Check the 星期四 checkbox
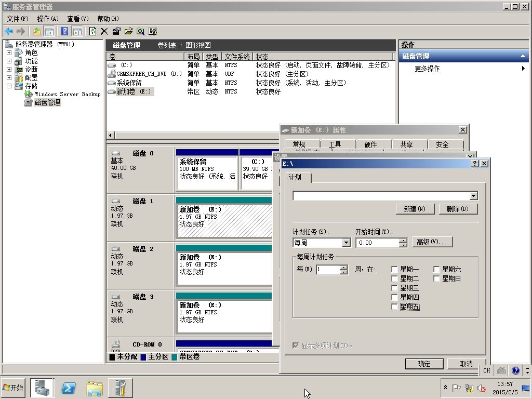 394,298
